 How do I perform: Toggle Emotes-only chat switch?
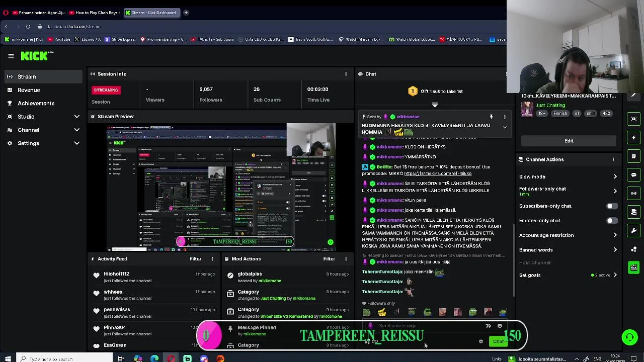pyautogui.click(x=612, y=221)
